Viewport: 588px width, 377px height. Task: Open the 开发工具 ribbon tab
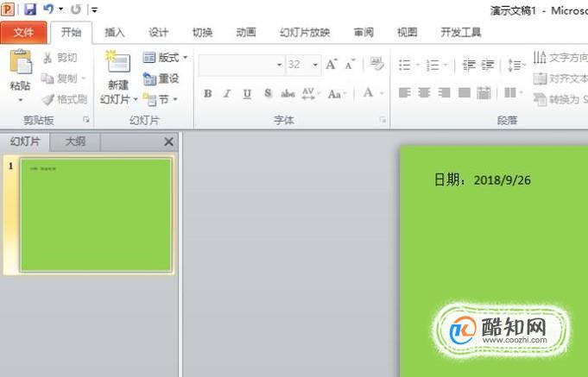[460, 33]
